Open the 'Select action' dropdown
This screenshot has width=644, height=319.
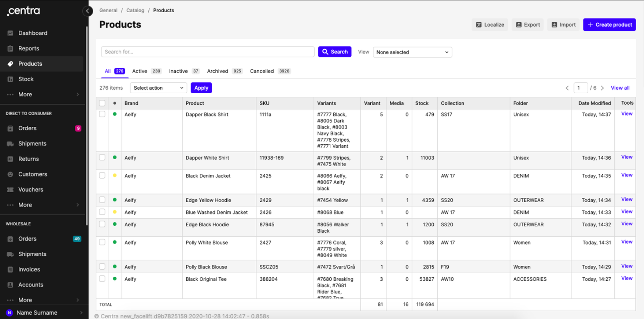(158, 88)
